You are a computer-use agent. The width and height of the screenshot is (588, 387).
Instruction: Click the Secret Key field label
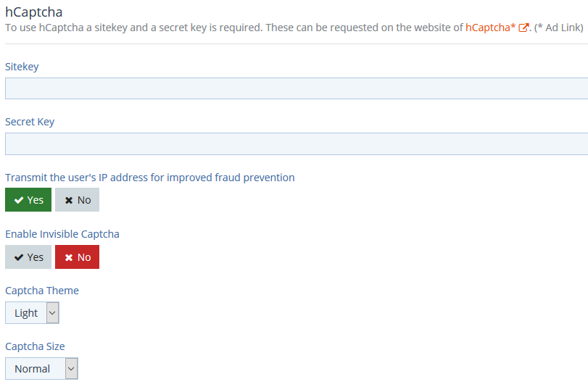(x=30, y=122)
